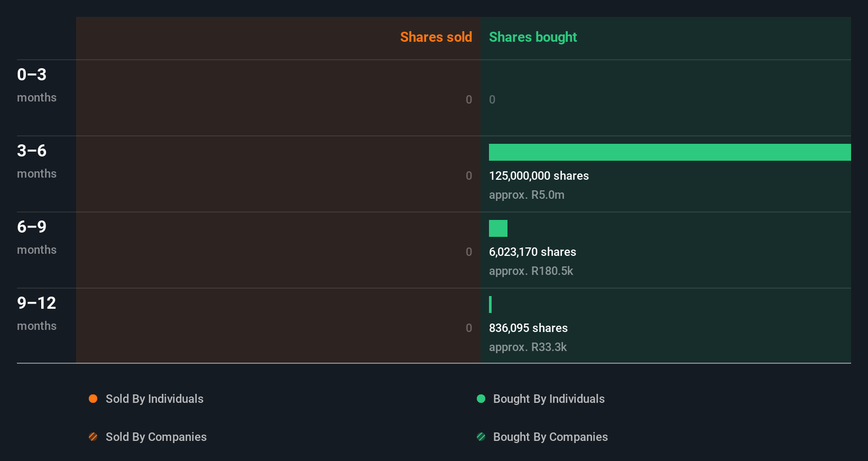Screen dimensions: 868x461
Task: Click the 3–6 months row label
Action: tap(37, 161)
